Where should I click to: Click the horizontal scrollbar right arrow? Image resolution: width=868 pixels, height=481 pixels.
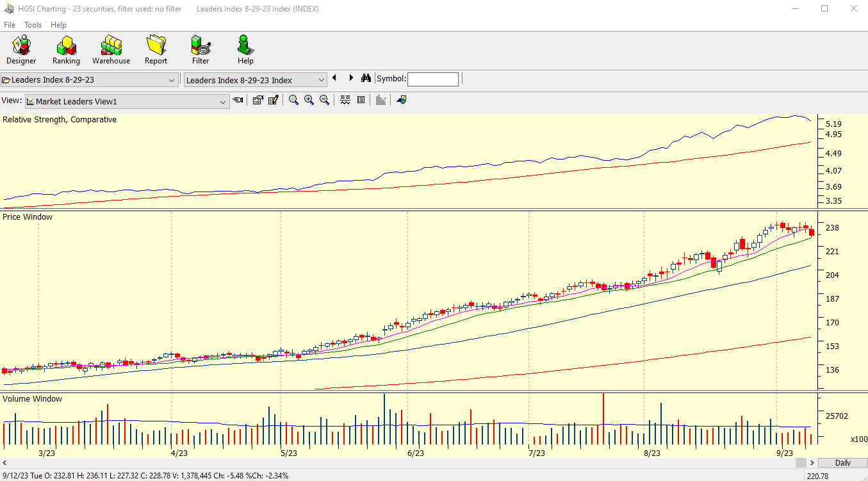(812, 463)
